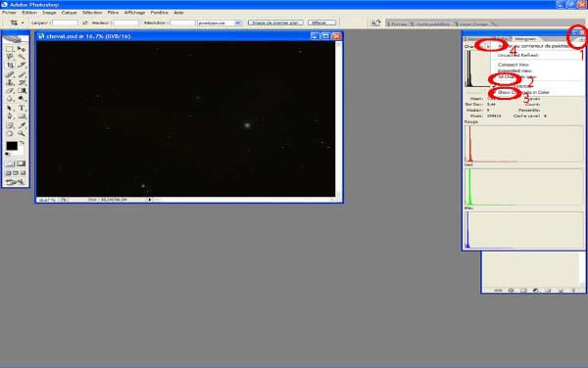Click the black foreground color swatch
Viewport: 588px width, 368px height.
[x=12, y=146]
